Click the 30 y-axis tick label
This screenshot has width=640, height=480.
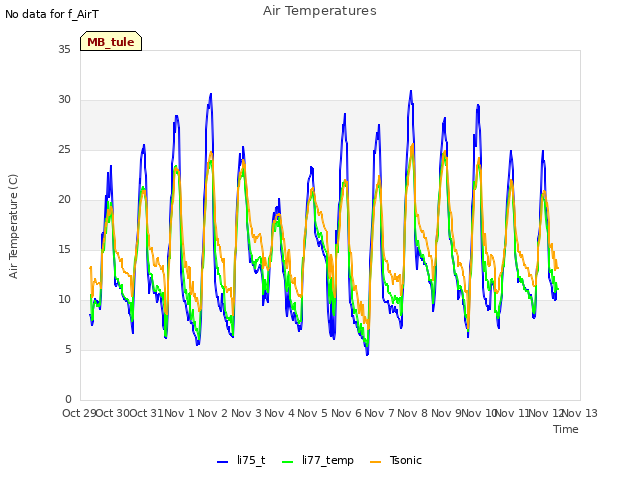point(64,100)
